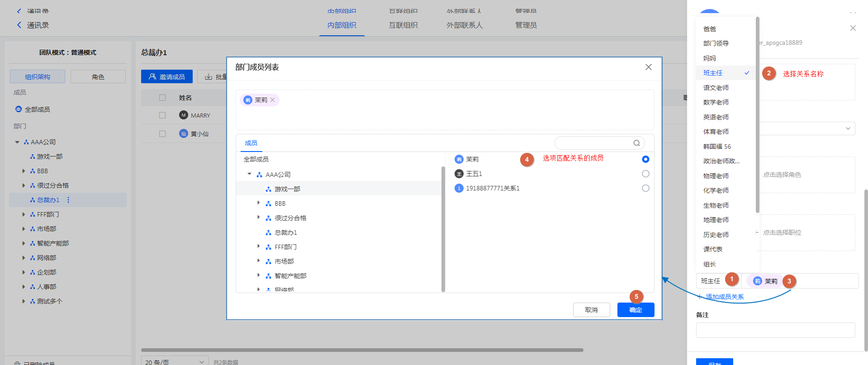Click the 确定 button in the dialog

click(x=636, y=310)
